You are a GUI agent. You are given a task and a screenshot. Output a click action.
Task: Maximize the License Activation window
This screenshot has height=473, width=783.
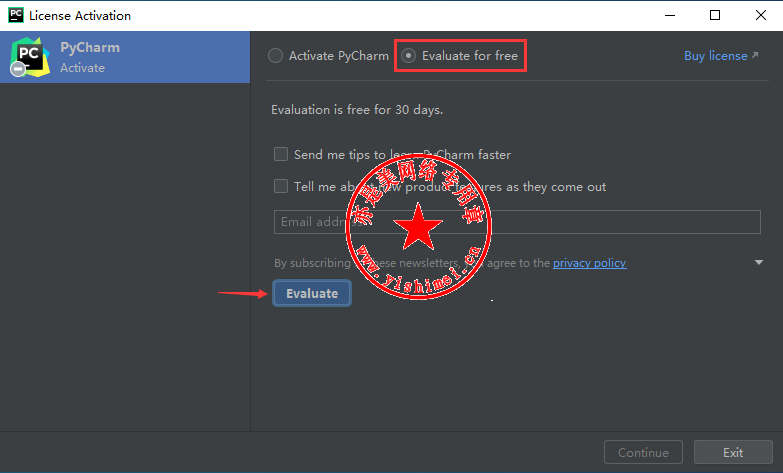[x=715, y=15]
